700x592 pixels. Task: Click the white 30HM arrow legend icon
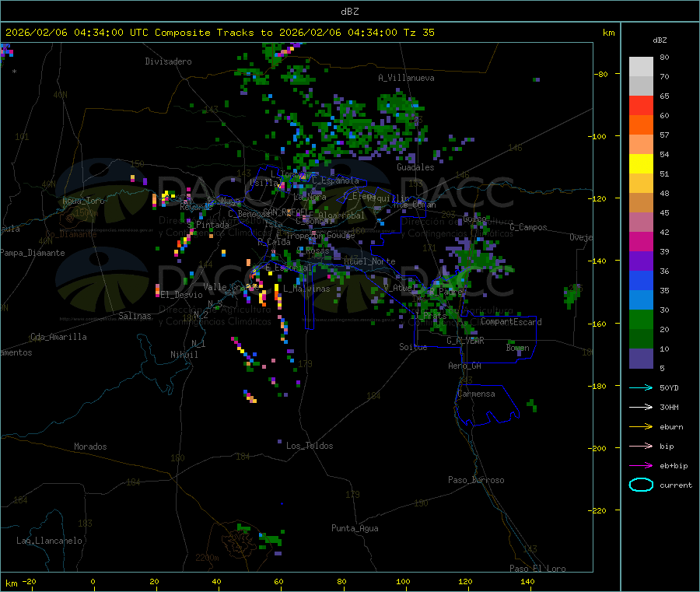641,407
